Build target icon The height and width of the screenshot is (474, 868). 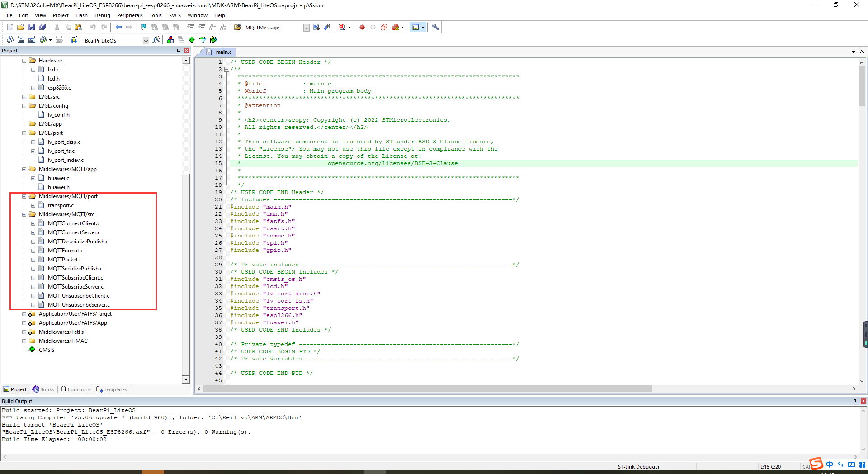click(21, 40)
